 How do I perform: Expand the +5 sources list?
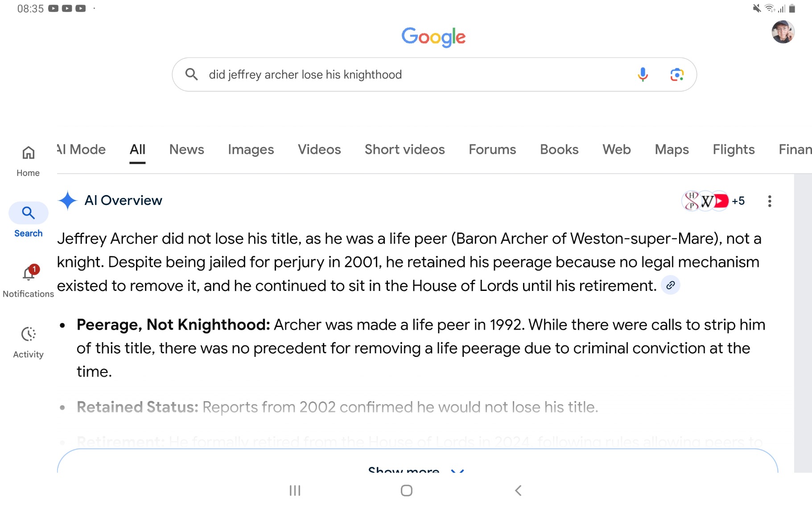(x=738, y=201)
